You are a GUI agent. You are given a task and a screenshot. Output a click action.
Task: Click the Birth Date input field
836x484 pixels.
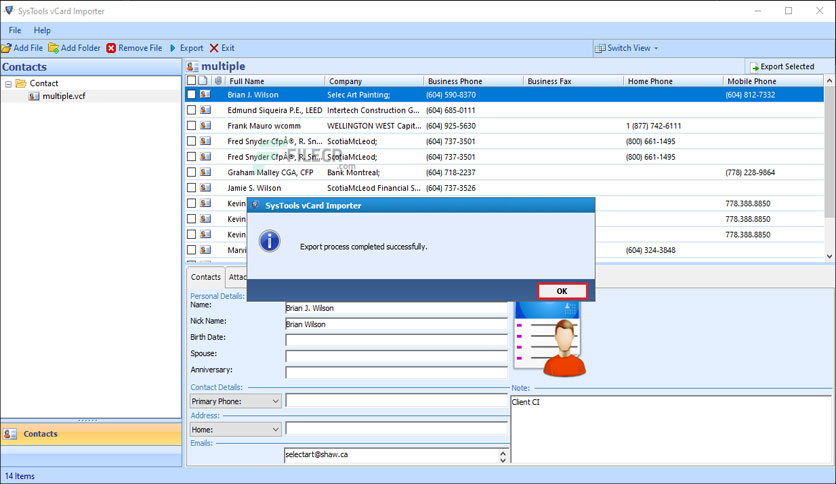(396, 340)
